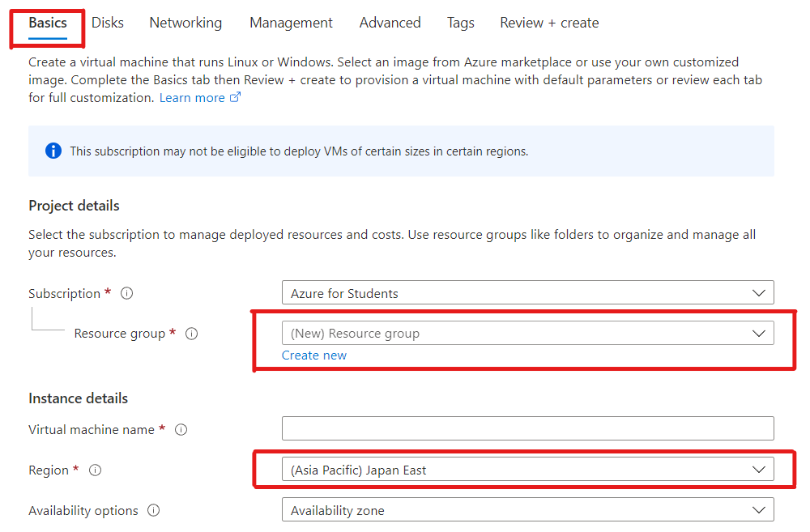This screenshot has width=810, height=532.
Task: Click the Instance details heading
Action: pyautogui.click(x=78, y=398)
